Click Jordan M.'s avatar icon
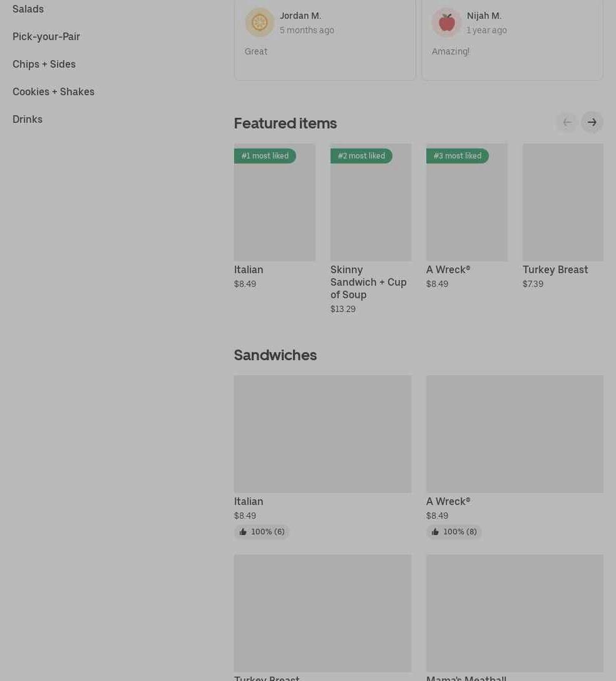Image resolution: width=616 pixels, height=681 pixels. tap(259, 23)
